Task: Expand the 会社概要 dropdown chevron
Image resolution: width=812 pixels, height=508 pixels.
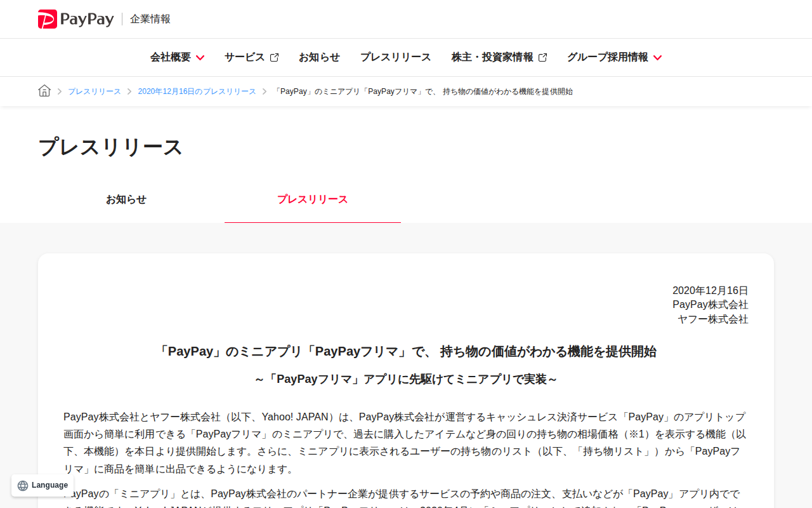Action: 200,58
